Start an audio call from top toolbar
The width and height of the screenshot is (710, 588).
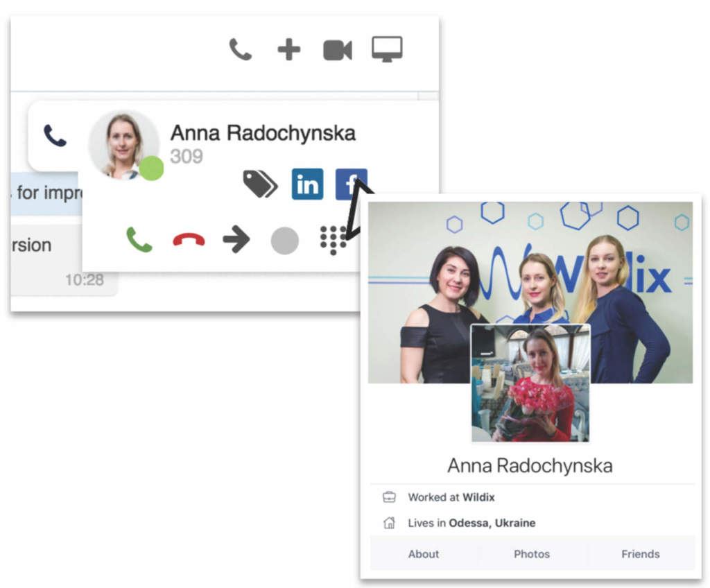tap(241, 49)
